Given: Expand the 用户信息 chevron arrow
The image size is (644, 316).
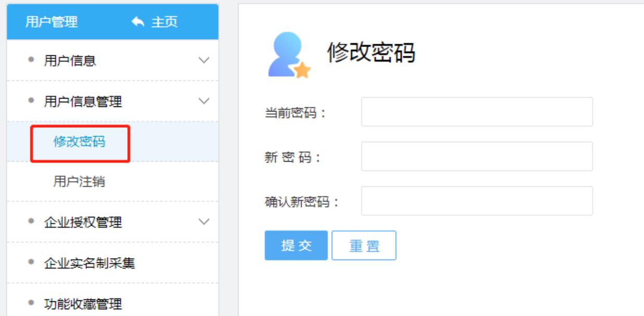Looking at the screenshot, I should 204,60.
